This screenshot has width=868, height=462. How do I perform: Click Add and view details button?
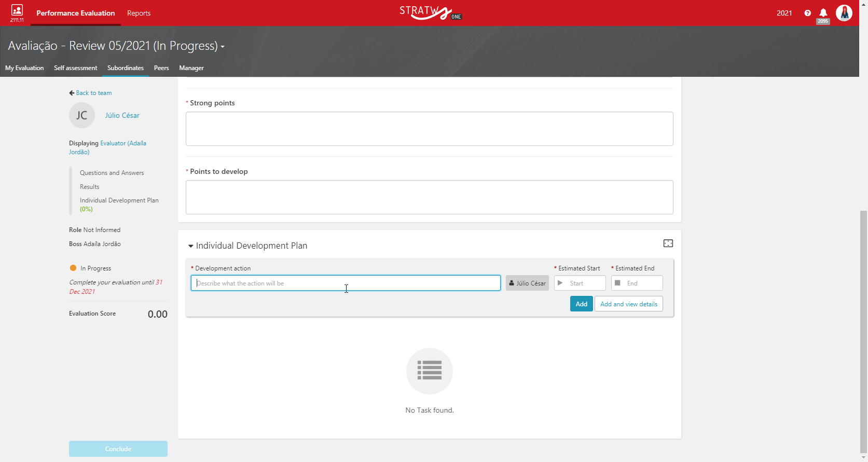pos(629,304)
